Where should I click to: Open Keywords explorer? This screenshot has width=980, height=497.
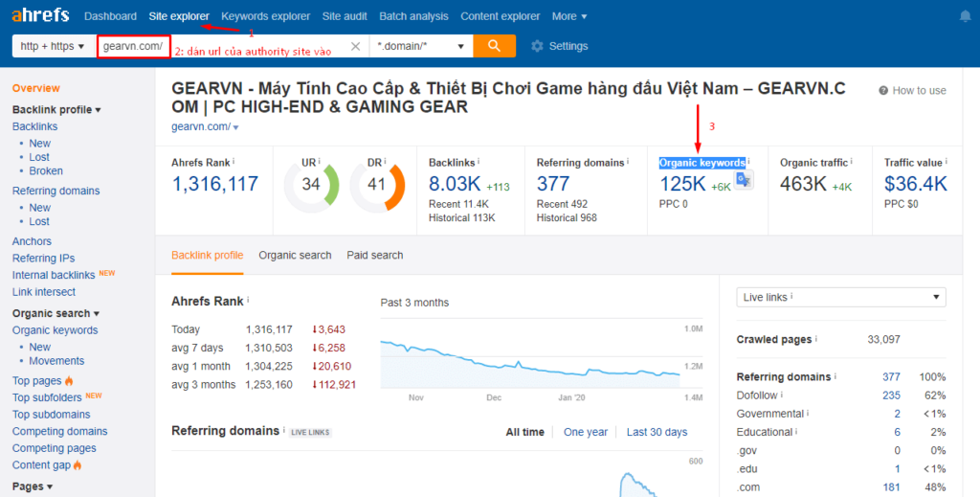[266, 16]
